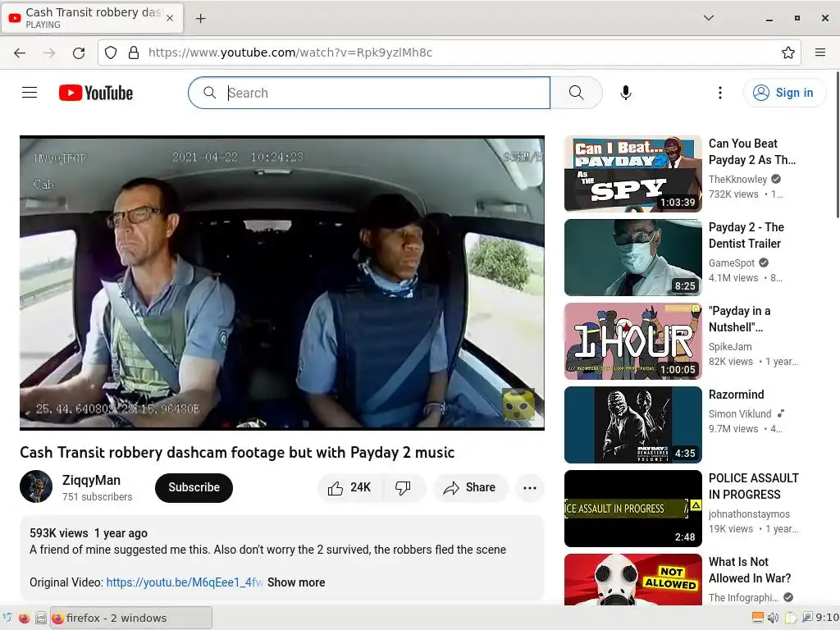This screenshot has width=840, height=630.
Task: Go back with browser back arrow
Action: click(x=20, y=52)
